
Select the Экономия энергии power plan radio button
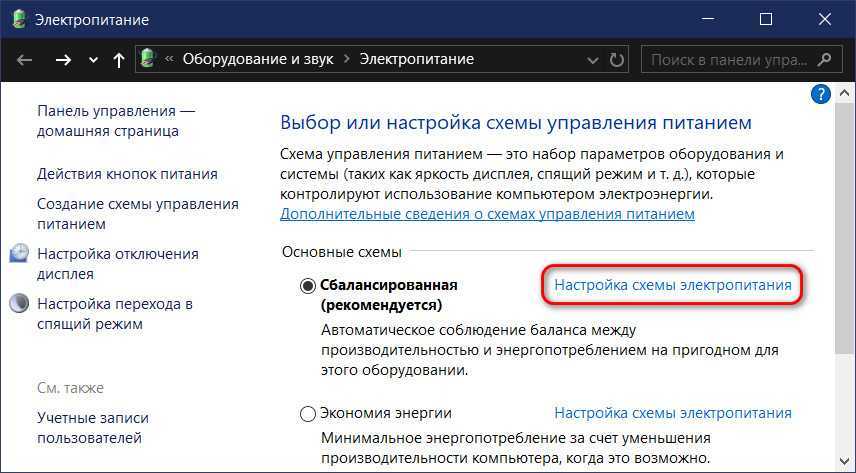308,413
